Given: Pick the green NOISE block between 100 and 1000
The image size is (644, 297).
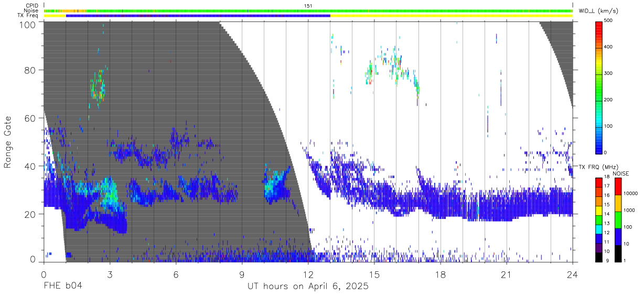Looking at the screenshot, I should point(618,219).
